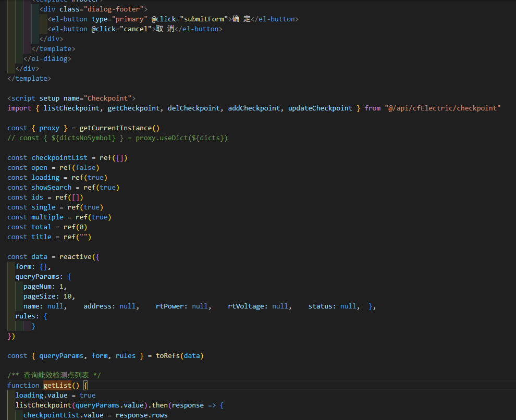Click the open variable in const open
The height and width of the screenshot is (420, 516).
coord(39,168)
